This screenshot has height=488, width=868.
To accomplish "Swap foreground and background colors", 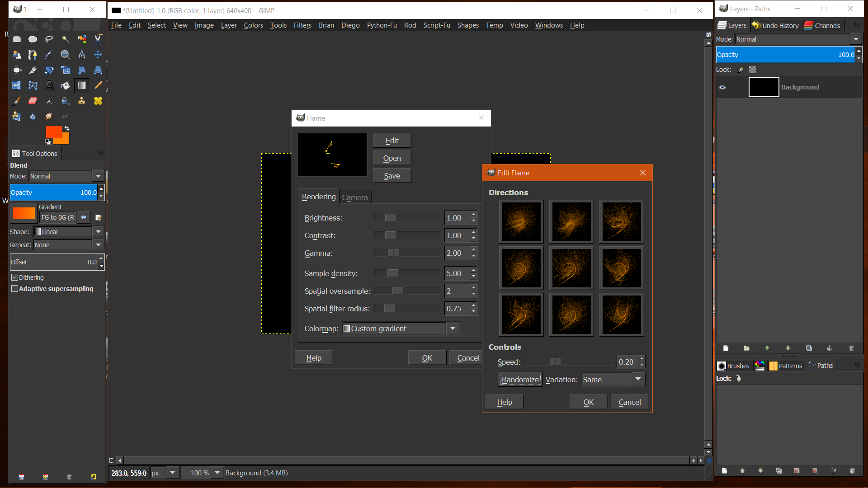I will click(x=67, y=129).
